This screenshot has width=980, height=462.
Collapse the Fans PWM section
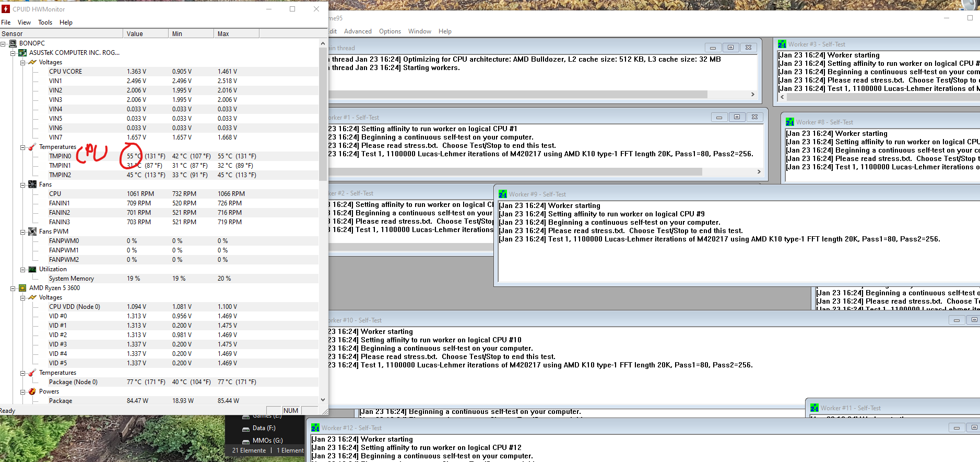[22, 232]
